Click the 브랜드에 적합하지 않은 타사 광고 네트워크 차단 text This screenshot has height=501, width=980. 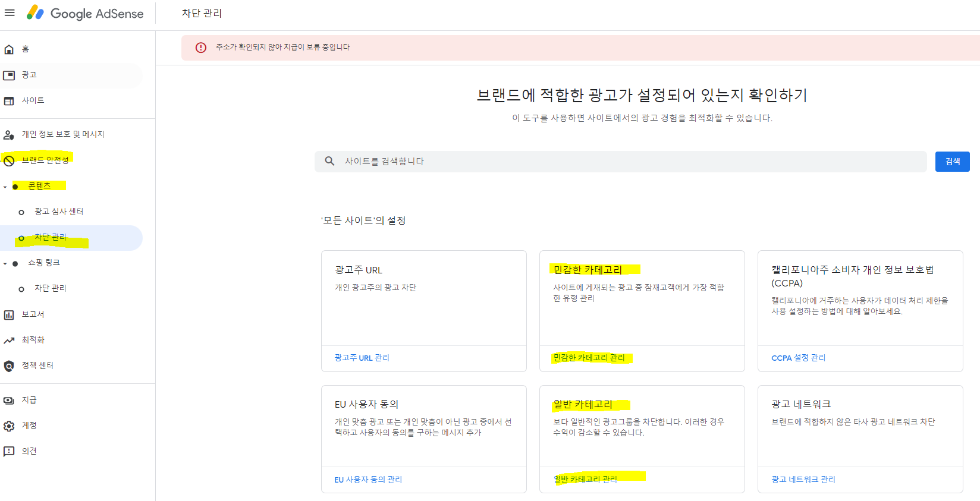coord(853,422)
